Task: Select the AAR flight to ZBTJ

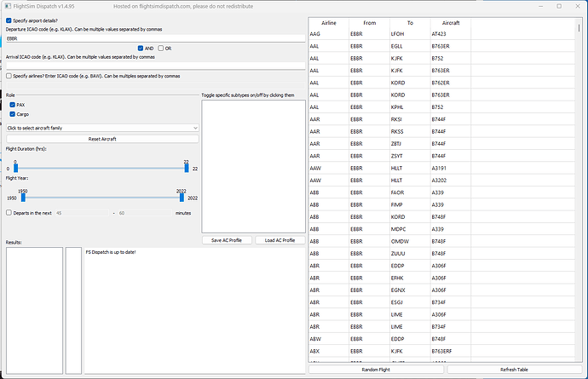Action: tap(441, 144)
